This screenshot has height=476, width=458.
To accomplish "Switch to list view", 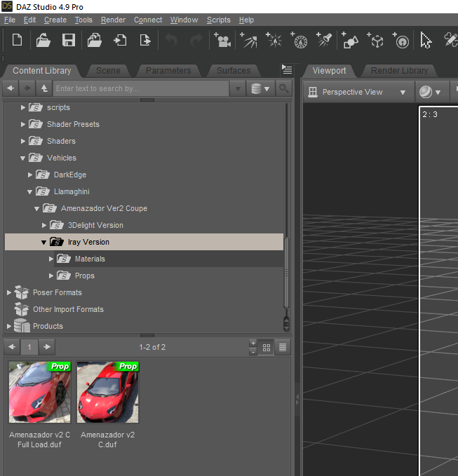I will [283, 347].
